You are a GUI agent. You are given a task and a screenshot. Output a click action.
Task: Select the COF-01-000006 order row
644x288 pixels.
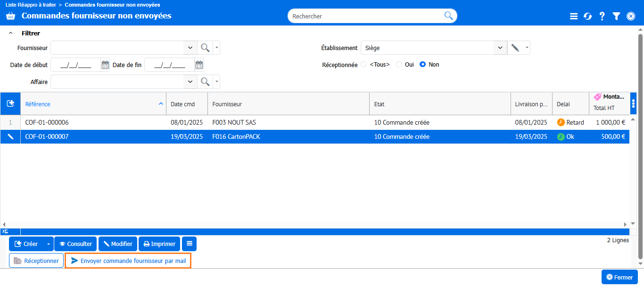47,122
